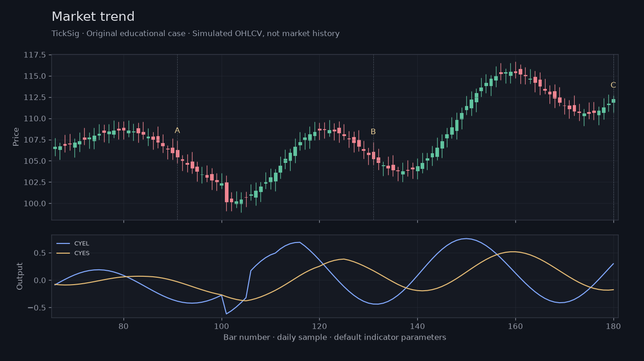This screenshot has height=361, width=644.
Task: Click the bar number 80 tick label
Action: [x=124, y=325]
